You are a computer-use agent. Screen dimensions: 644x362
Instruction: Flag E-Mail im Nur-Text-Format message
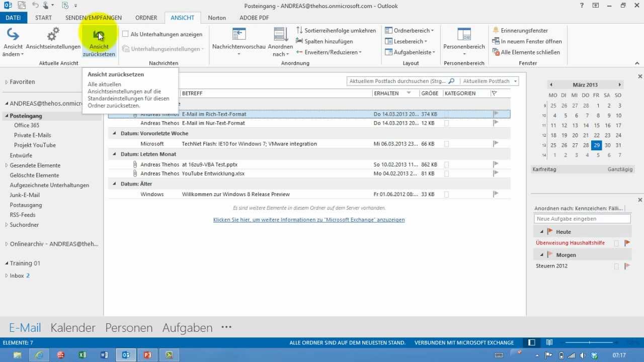(496, 123)
